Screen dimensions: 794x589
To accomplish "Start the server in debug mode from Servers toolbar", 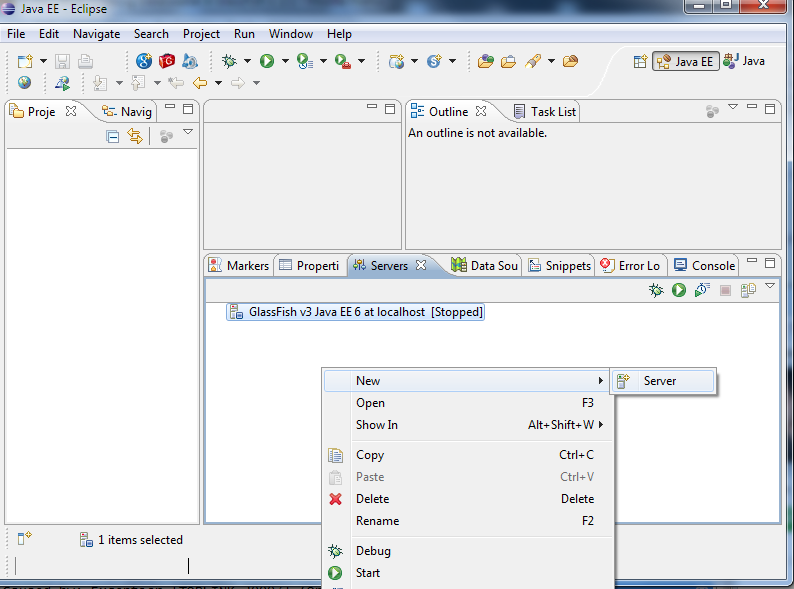I will (x=656, y=290).
